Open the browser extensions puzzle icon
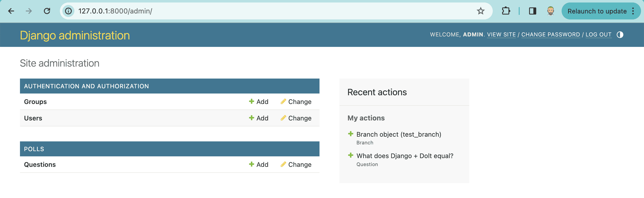644x198 pixels. click(x=506, y=11)
